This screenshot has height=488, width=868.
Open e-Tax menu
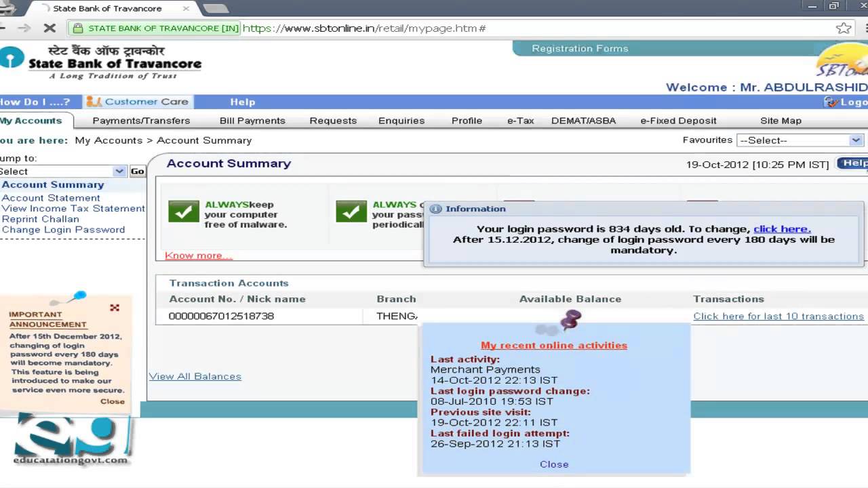point(520,121)
